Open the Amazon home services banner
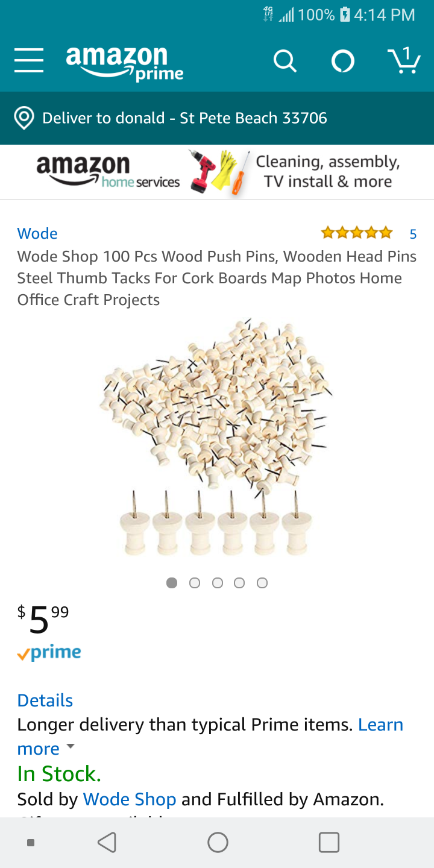This screenshot has width=434, height=868. point(217,172)
